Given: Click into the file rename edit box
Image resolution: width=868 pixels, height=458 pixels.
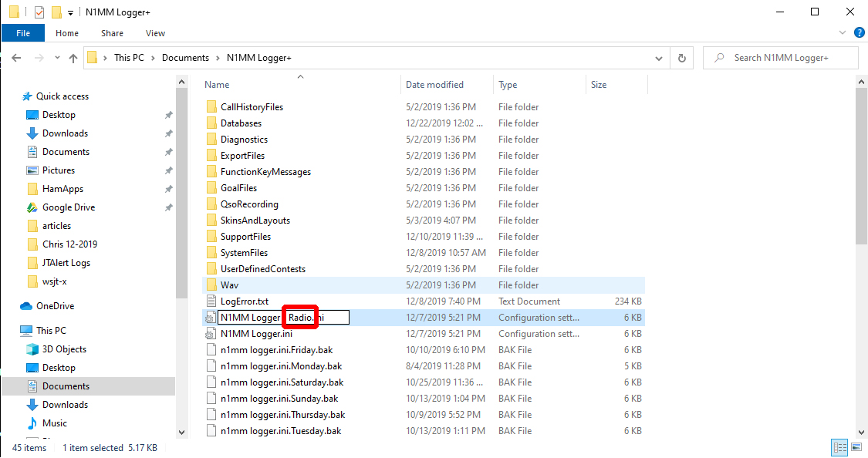Looking at the screenshot, I should (283, 318).
